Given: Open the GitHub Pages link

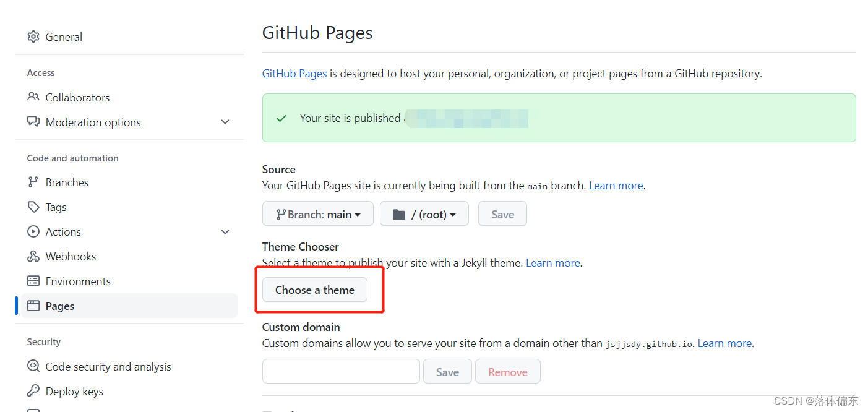Looking at the screenshot, I should pyautogui.click(x=294, y=73).
